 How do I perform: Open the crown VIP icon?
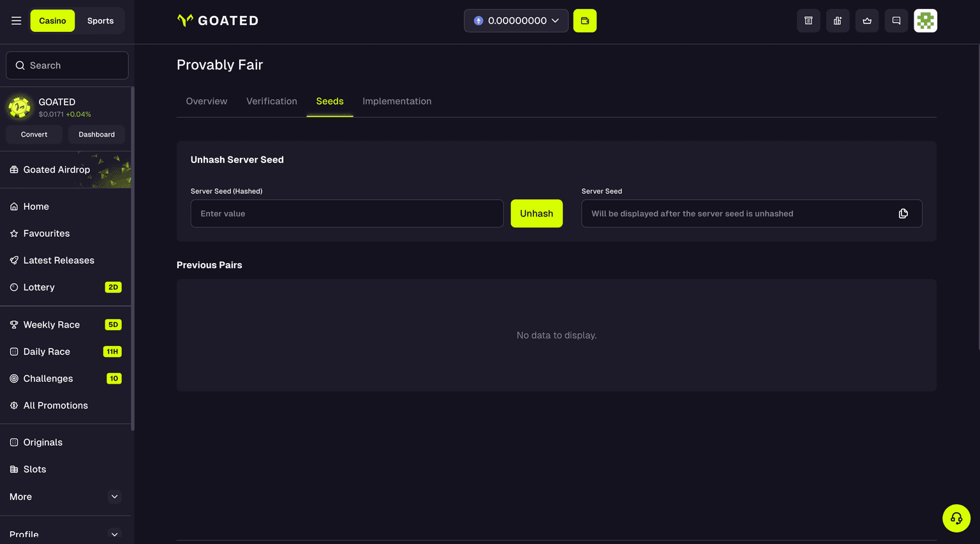[867, 20]
